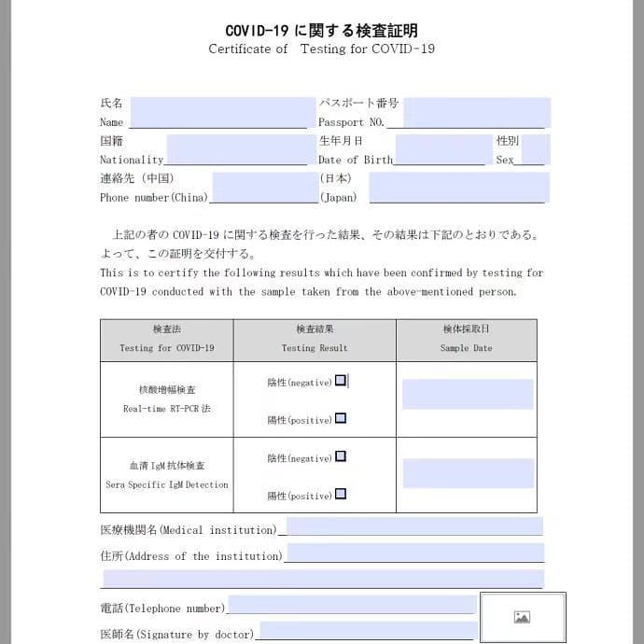This screenshot has width=644, height=644.
Task: Click the Date of Birth field
Action: (x=444, y=149)
